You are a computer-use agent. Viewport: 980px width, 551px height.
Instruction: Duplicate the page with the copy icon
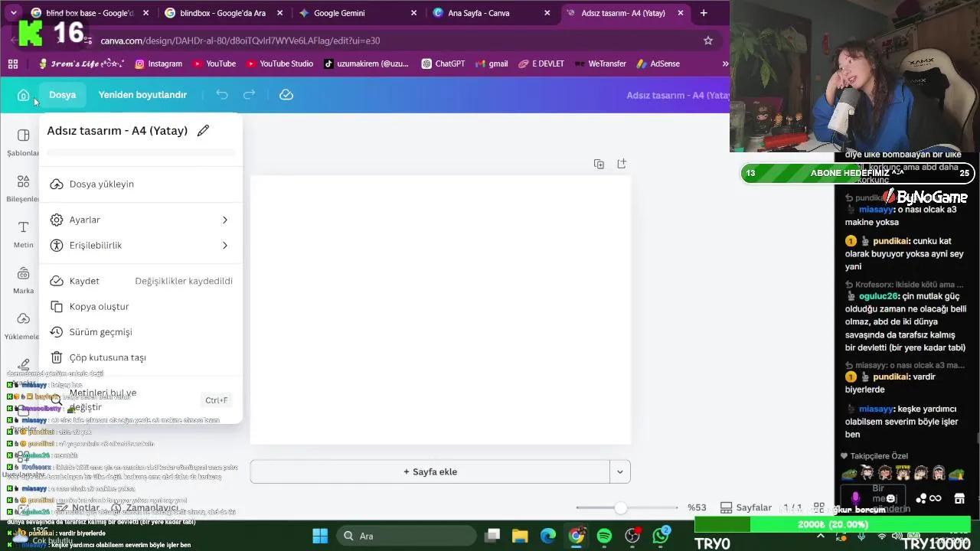click(599, 164)
